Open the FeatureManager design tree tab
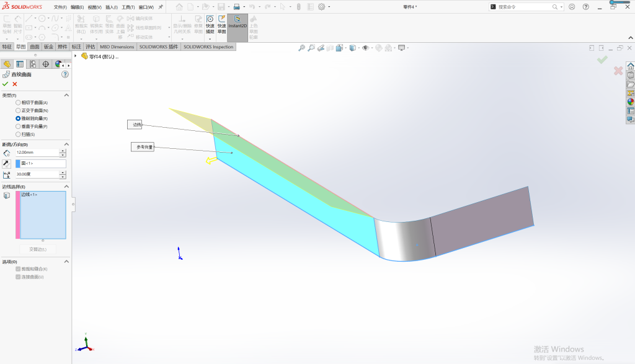This screenshot has height=364, width=635. tap(6, 64)
